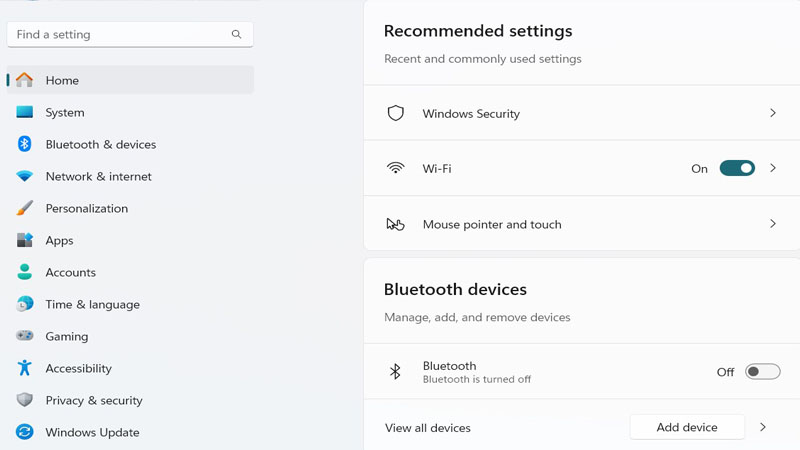The width and height of the screenshot is (800, 450).
Task: Click the Bluetooth symbol in Bluetooth devices card
Action: tap(395, 371)
